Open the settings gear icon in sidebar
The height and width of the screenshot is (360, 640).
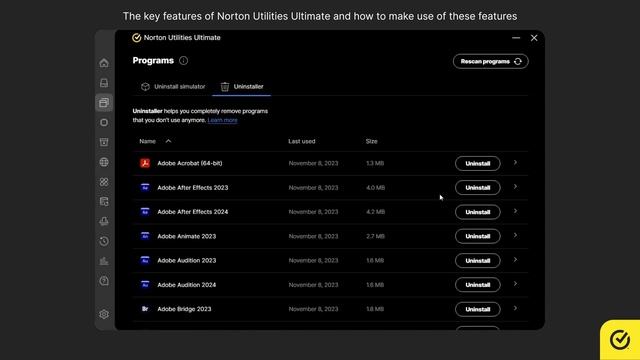(104, 314)
